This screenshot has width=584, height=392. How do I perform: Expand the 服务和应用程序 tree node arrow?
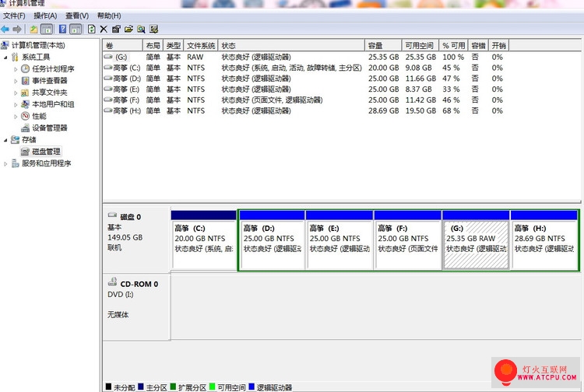point(5,163)
